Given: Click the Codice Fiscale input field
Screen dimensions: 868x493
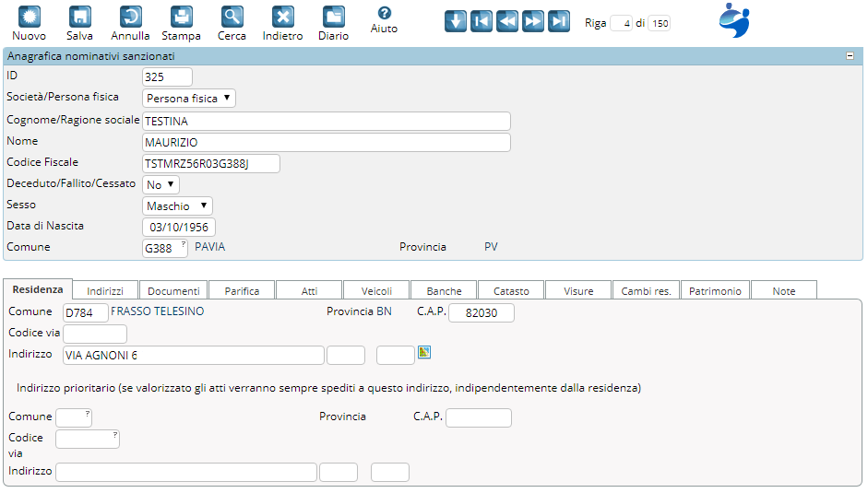Looking at the screenshot, I should (211, 164).
